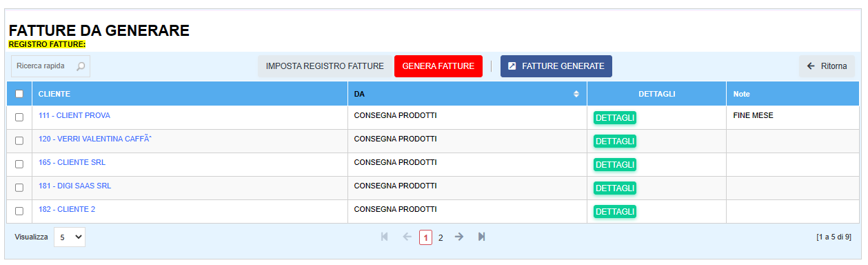Screen dimensions: 868x265
Task: Open DETTAGLI for 111 - CLIENT PROVA
Action: [x=615, y=117]
